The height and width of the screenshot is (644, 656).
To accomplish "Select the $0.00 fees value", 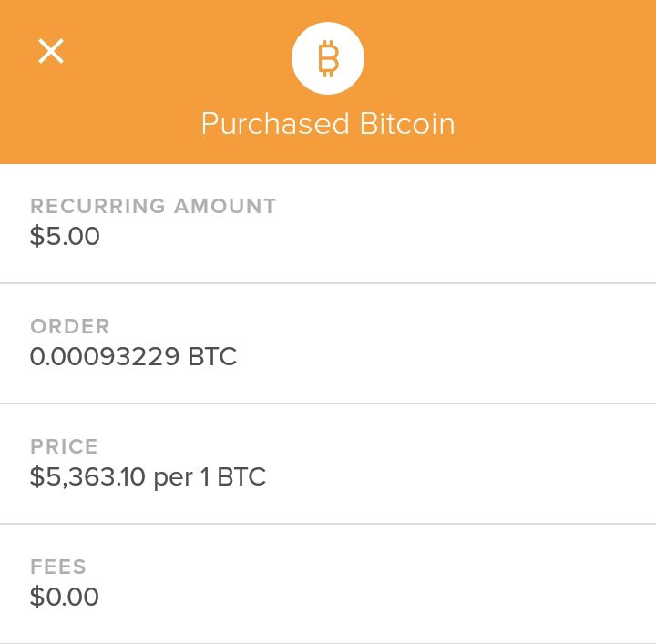I will pyautogui.click(x=65, y=597).
